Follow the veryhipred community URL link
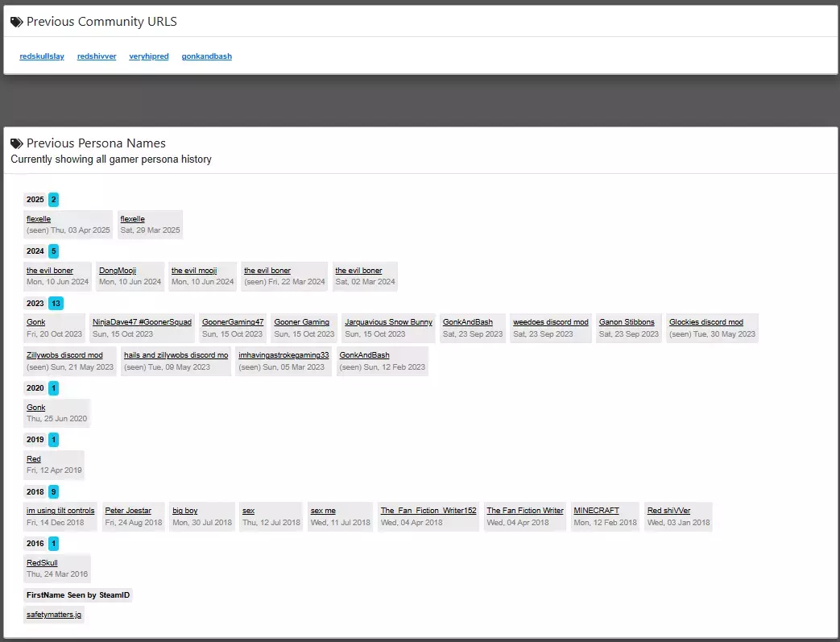Screen dimensions: 840x642 149,56
